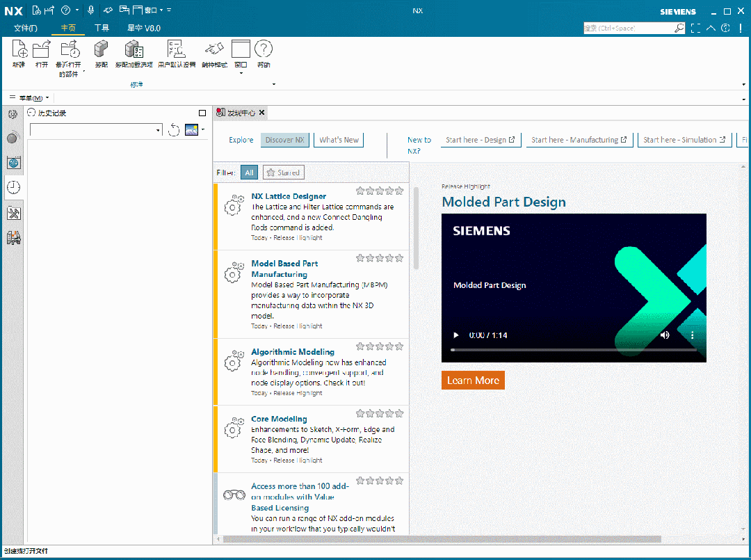
Task: Open Assembly Load Options icon
Action: [x=134, y=49]
